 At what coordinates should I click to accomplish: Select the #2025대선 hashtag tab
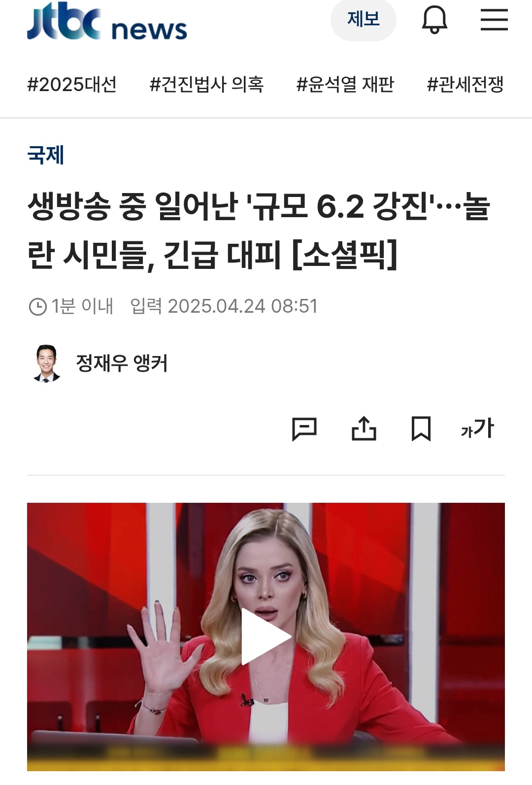pos(72,85)
